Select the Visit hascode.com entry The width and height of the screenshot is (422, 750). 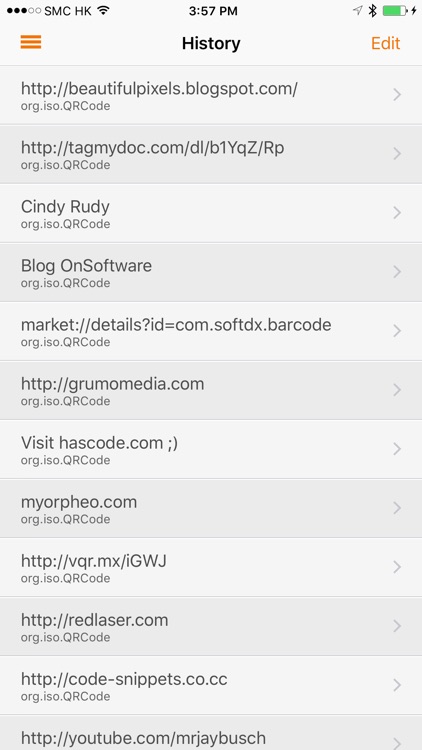click(x=211, y=449)
